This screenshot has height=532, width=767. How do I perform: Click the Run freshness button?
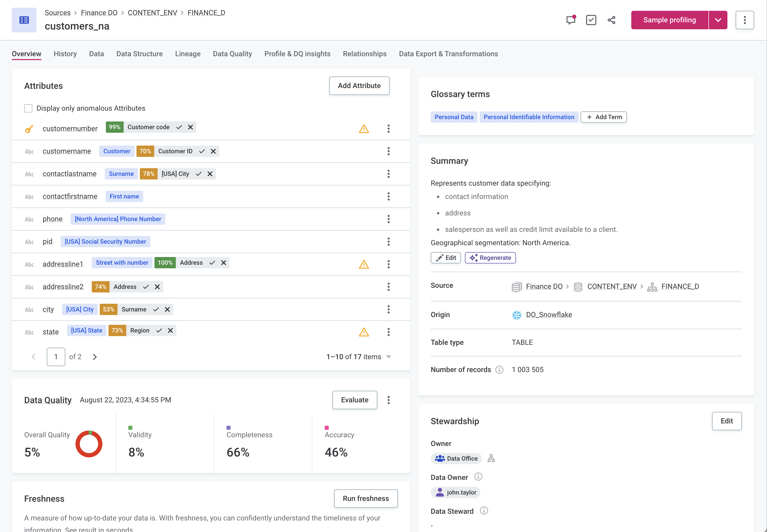(366, 498)
